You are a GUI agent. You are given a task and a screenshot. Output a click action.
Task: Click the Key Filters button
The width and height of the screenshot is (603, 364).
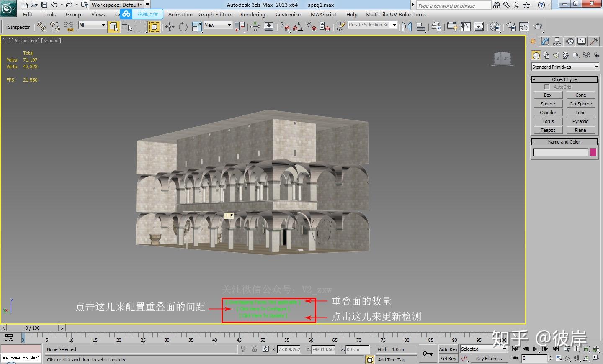[489, 359]
